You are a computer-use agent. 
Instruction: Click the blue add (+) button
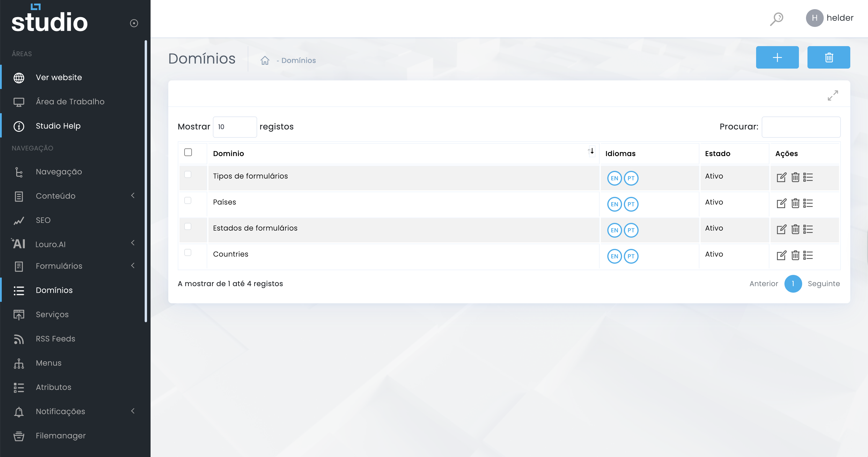(x=777, y=57)
